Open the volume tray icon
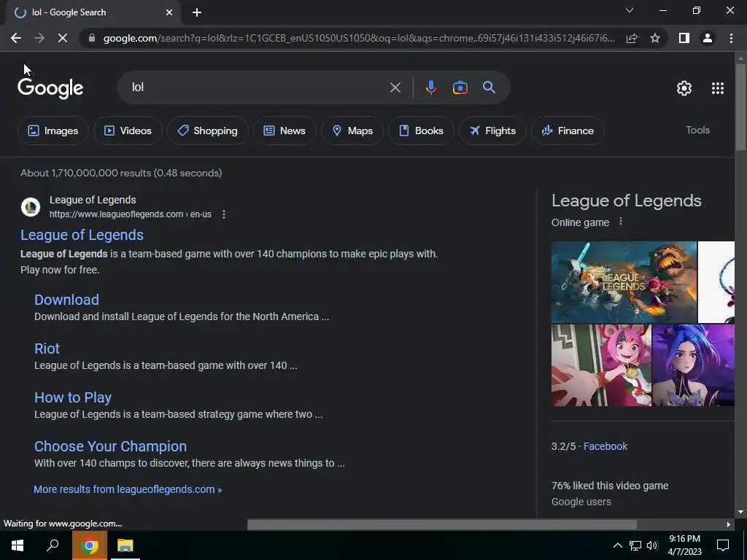Viewport: 747px width, 560px height. pyautogui.click(x=652, y=545)
